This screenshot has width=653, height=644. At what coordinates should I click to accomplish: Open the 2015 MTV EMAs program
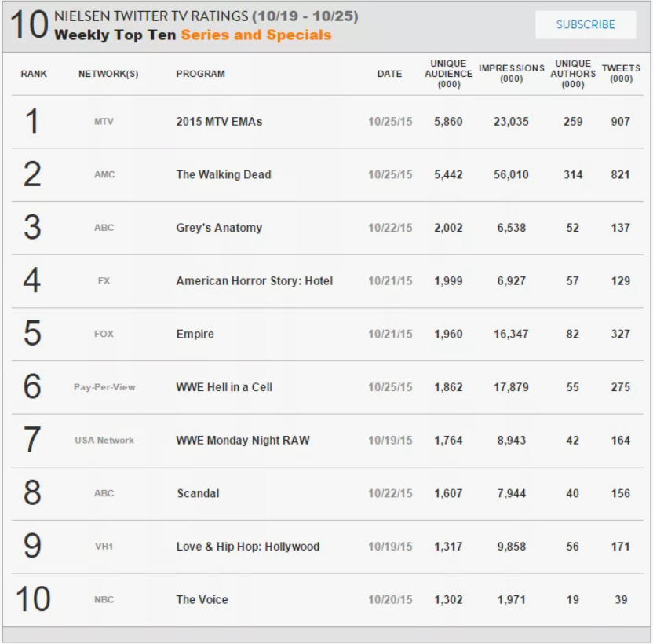point(219,121)
